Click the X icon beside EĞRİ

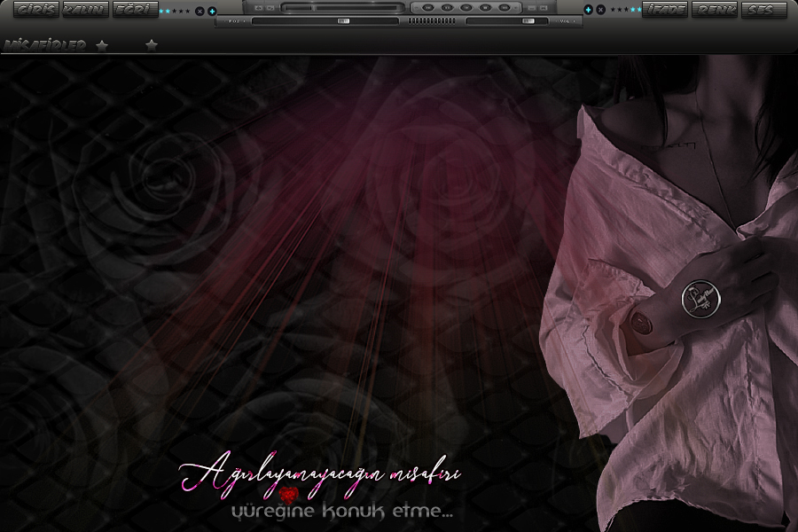(x=199, y=11)
